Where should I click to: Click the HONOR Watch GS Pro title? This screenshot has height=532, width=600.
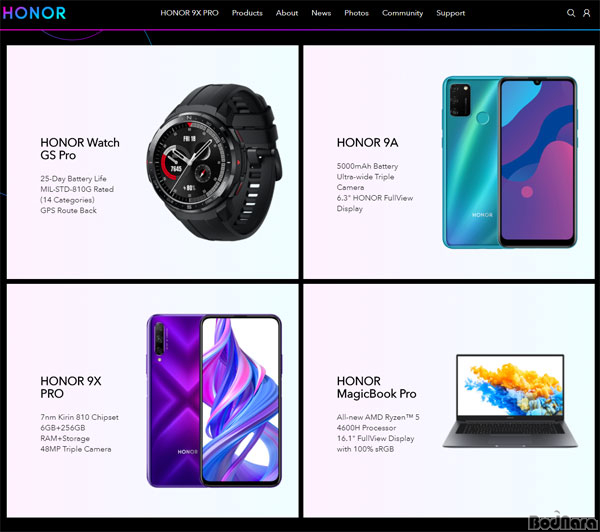(x=80, y=149)
